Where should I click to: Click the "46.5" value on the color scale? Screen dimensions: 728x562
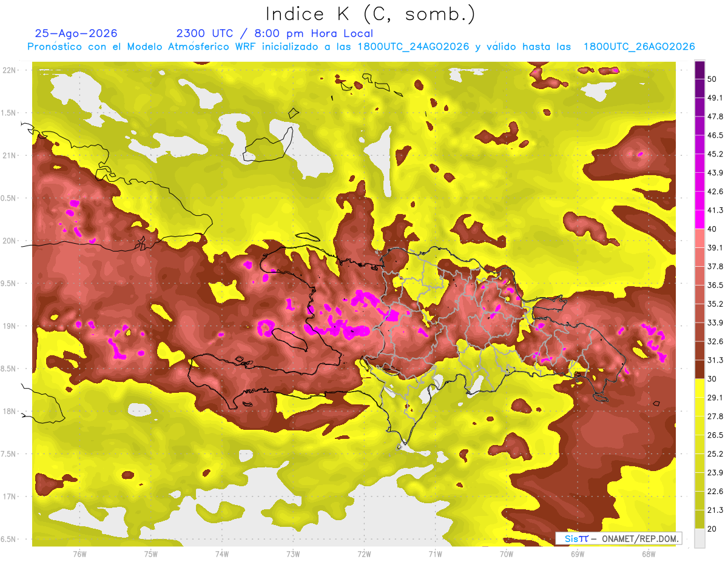pyautogui.click(x=715, y=135)
